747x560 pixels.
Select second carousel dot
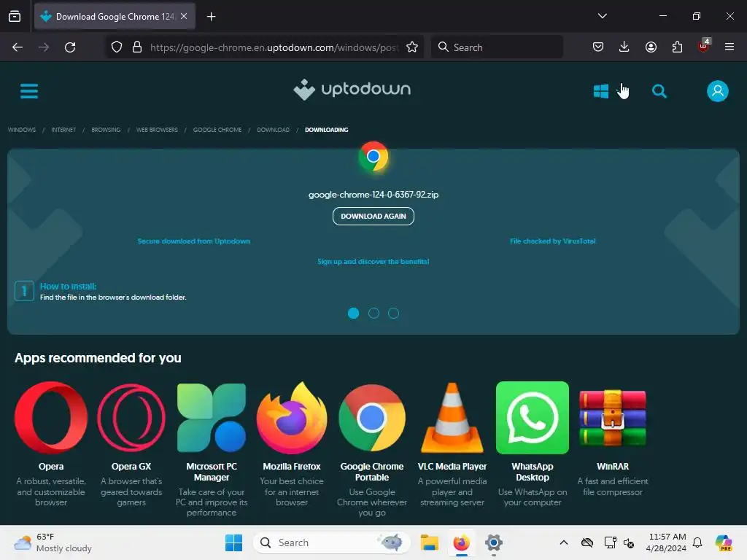point(374,313)
